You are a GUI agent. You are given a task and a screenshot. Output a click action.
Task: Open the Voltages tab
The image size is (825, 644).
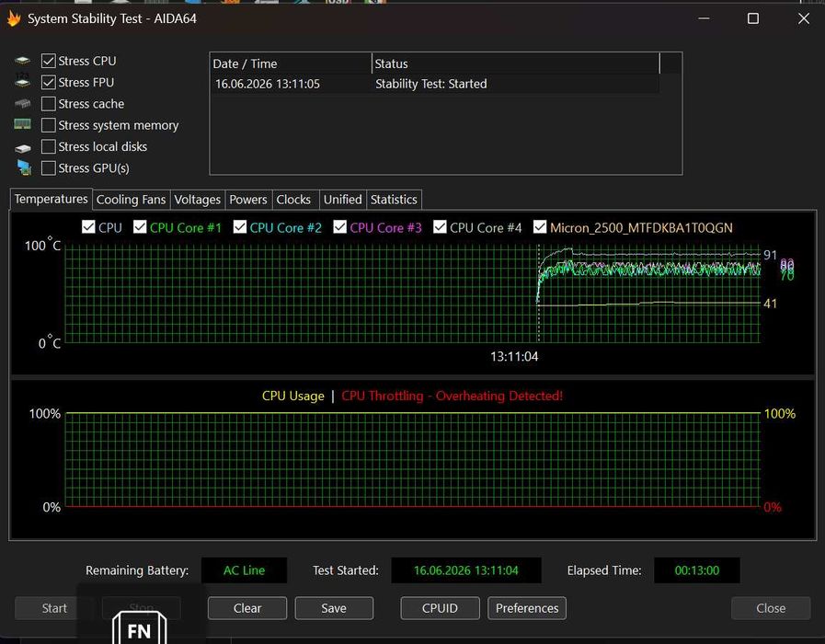pyautogui.click(x=198, y=200)
